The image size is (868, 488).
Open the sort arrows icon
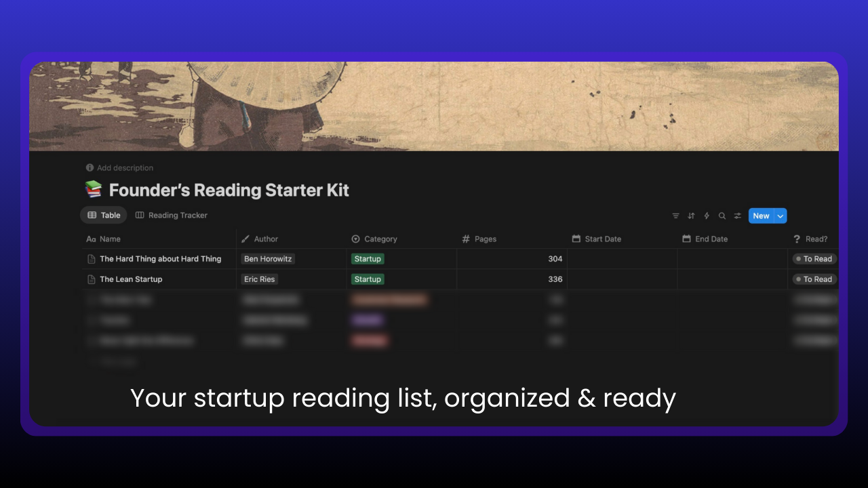tap(691, 216)
